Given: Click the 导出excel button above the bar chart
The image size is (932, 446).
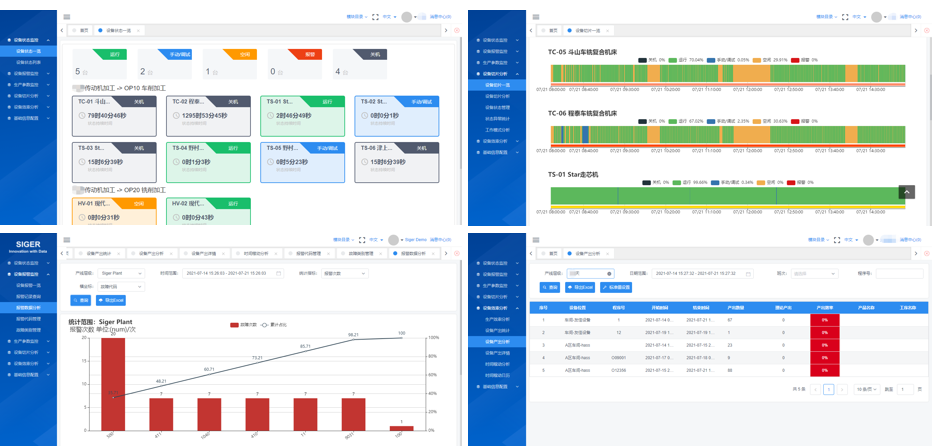Looking at the screenshot, I should coord(111,300).
